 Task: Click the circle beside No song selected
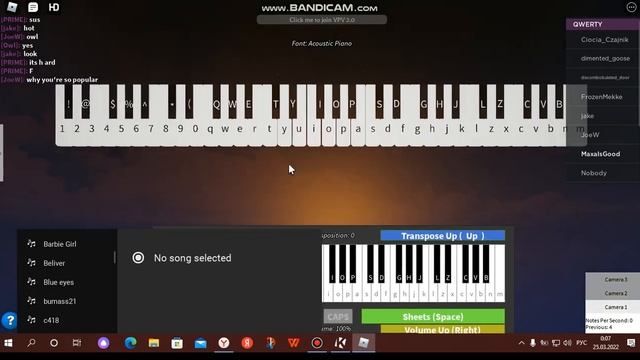point(138,258)
